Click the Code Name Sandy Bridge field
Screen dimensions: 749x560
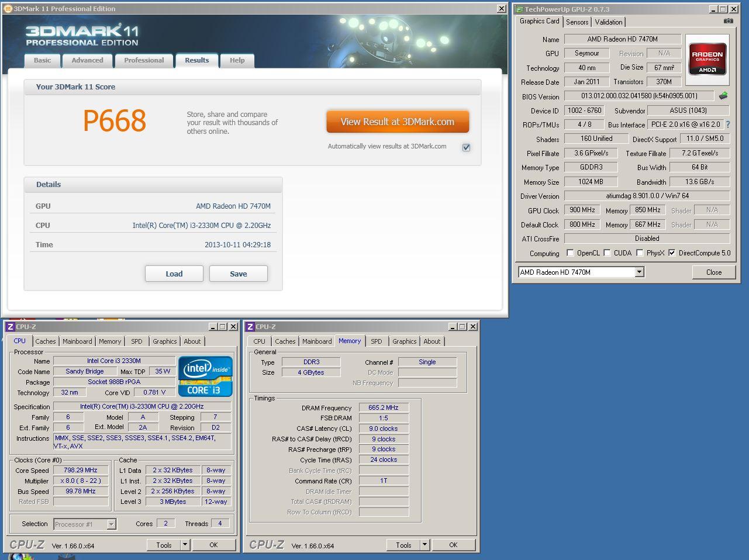(x=85, y=371)
